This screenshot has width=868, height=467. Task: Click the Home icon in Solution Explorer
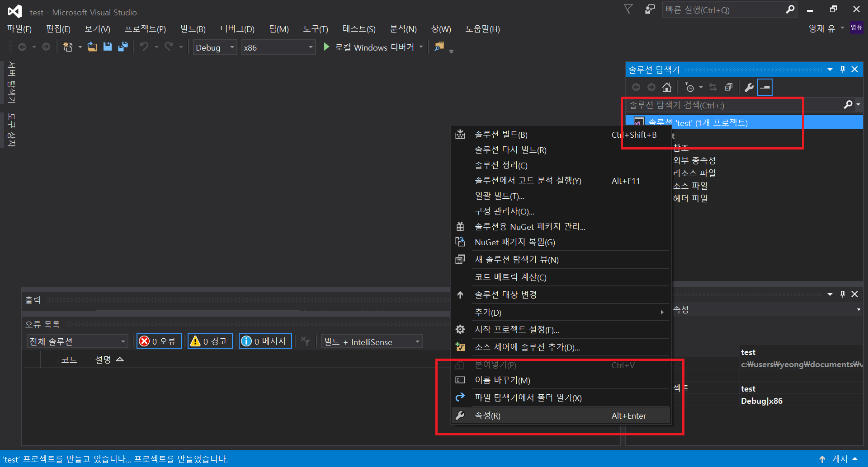point(667,87)
